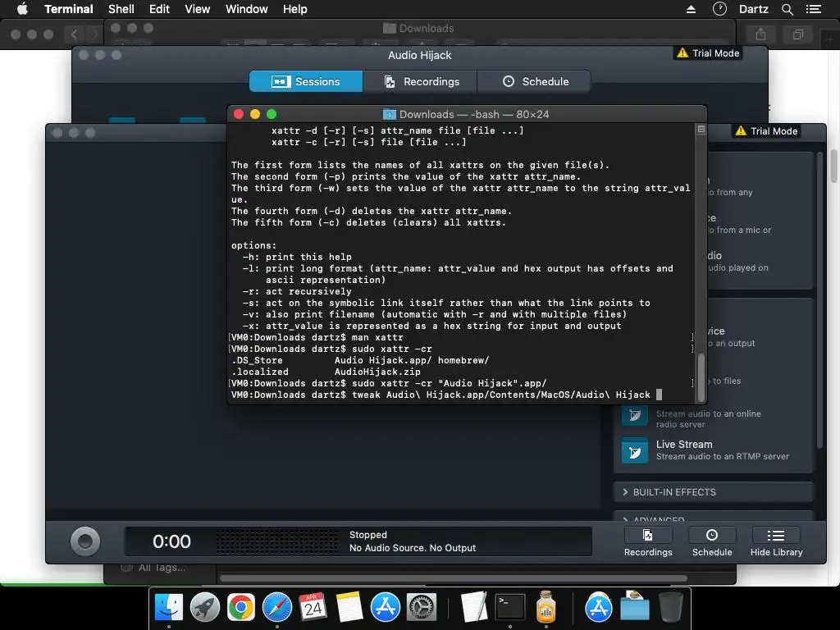Open the Edit menu

click(x=159, y=9)
